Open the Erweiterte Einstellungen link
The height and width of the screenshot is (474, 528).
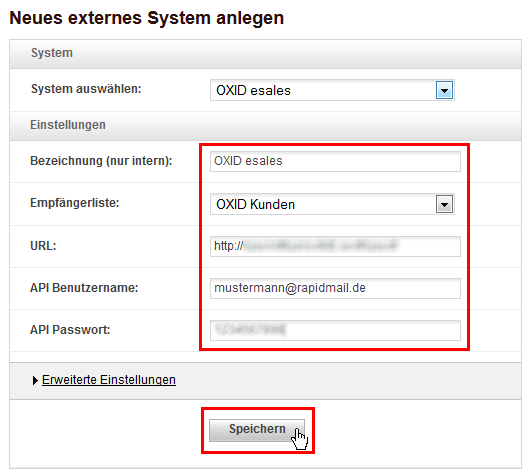pyautogui.click(x=109, y=380)
